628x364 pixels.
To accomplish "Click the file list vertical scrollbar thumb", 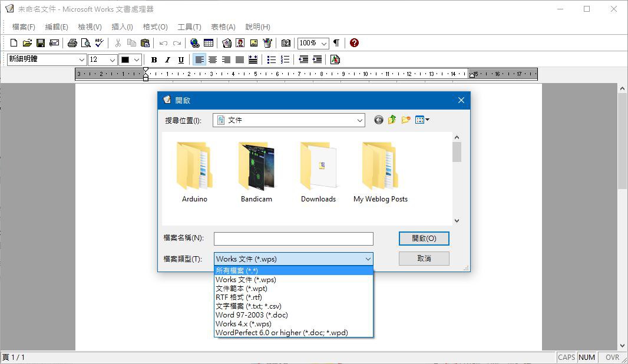I will (457, 152).
